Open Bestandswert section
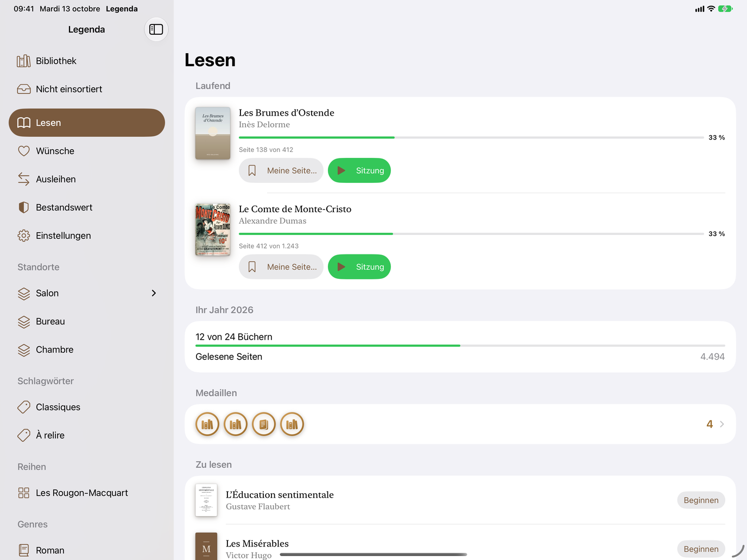The height and width of the screenshot is (560, 747). point(87,207)
